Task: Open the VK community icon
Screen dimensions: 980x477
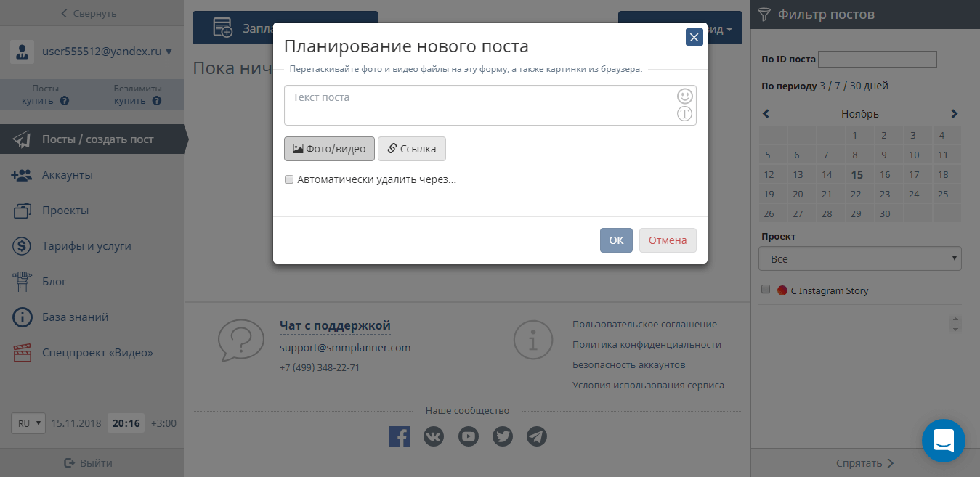Action: pos(434,436)
